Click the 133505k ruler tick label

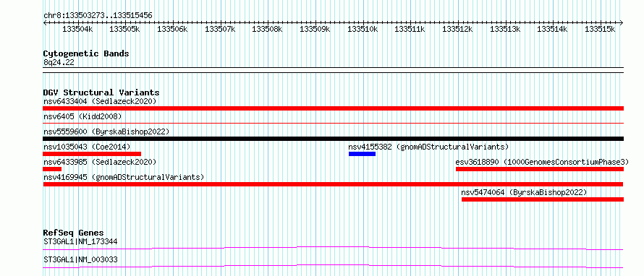point(125,29)
